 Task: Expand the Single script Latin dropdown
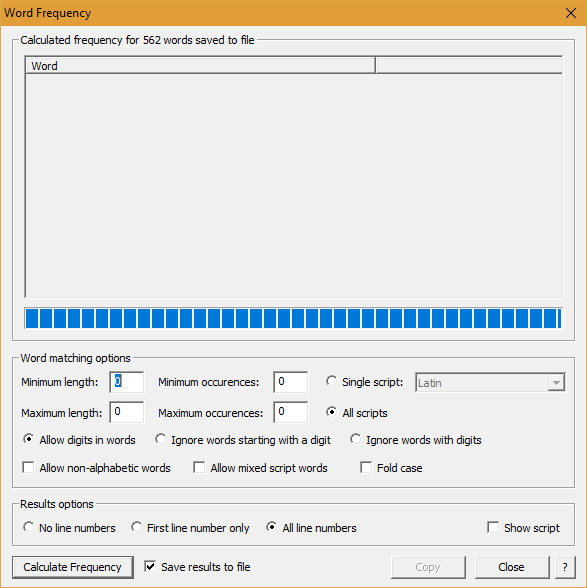tap(557, 383)
